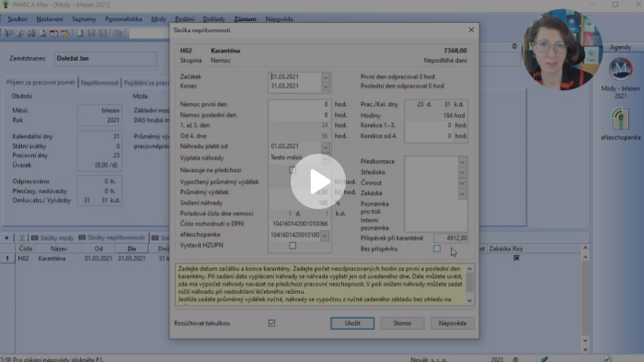Click the PDF export toolbar icon
The width and height of the screenshot is (644, 362).
[53, 33]
